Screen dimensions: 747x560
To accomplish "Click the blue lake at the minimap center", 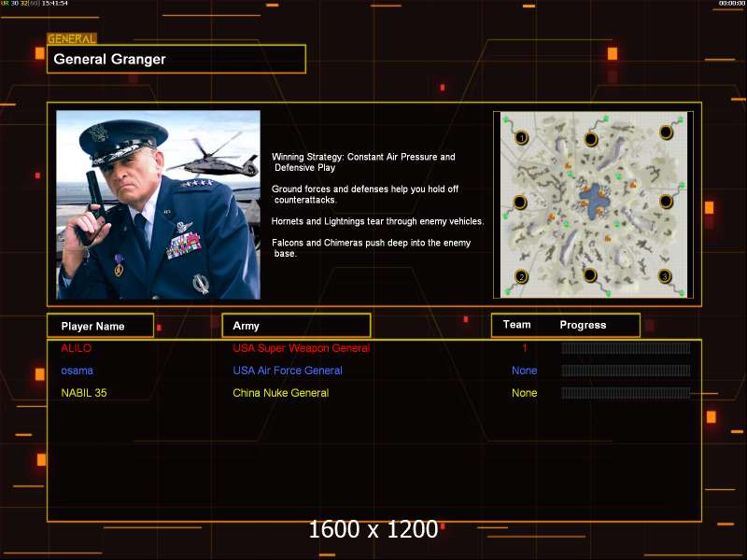I will coord(593,200).
